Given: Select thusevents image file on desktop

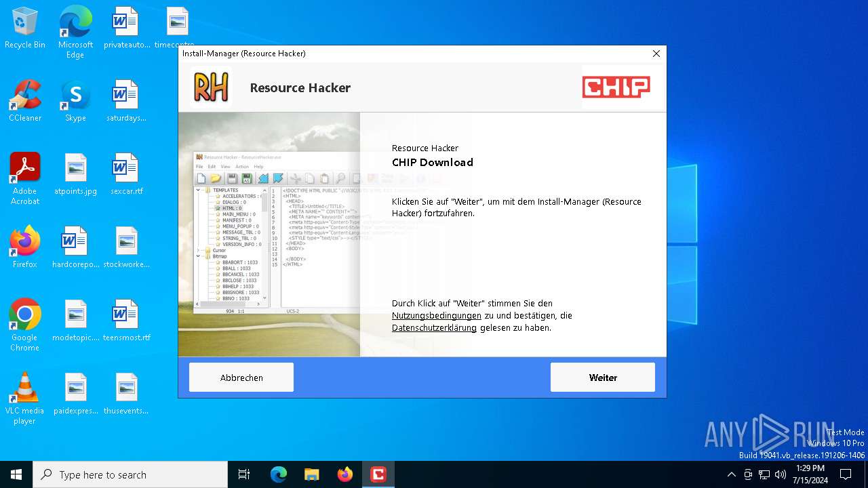Looking at the screenshot, I should 126,394.
